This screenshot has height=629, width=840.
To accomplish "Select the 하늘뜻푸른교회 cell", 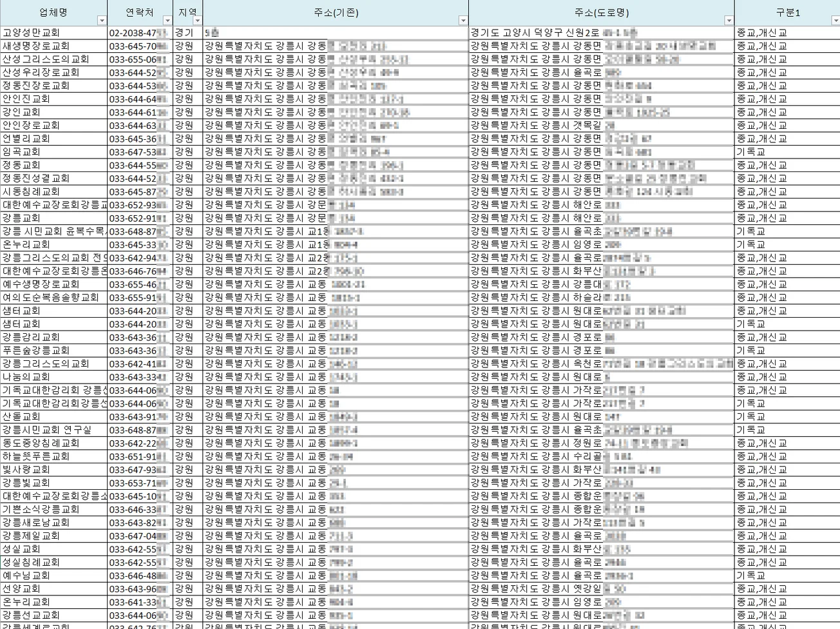I will (53, 456).
